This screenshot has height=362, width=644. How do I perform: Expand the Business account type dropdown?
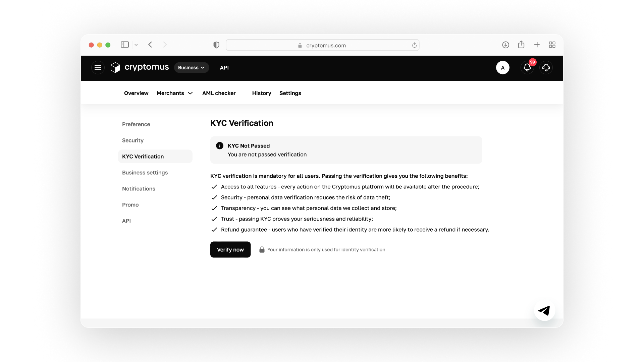pyautogui.click(x=192, y=68)
